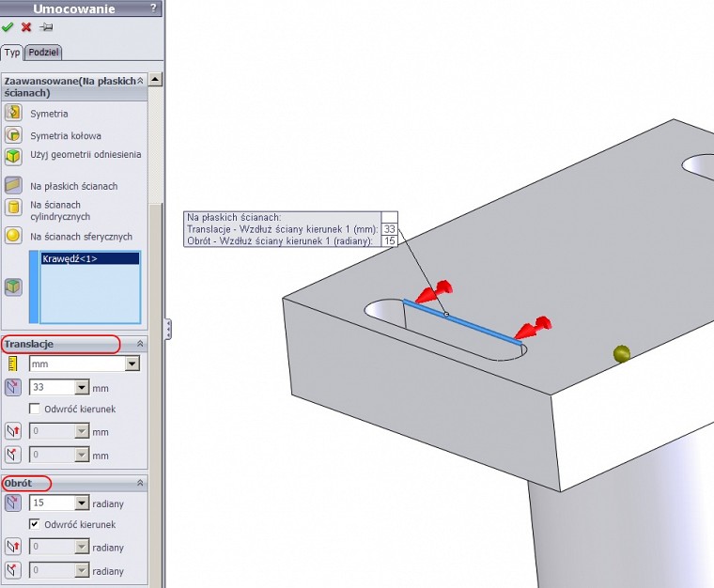The image size is (714, 588).
Task: Collapse the Obrót section chevron
Action: [140, 483]
